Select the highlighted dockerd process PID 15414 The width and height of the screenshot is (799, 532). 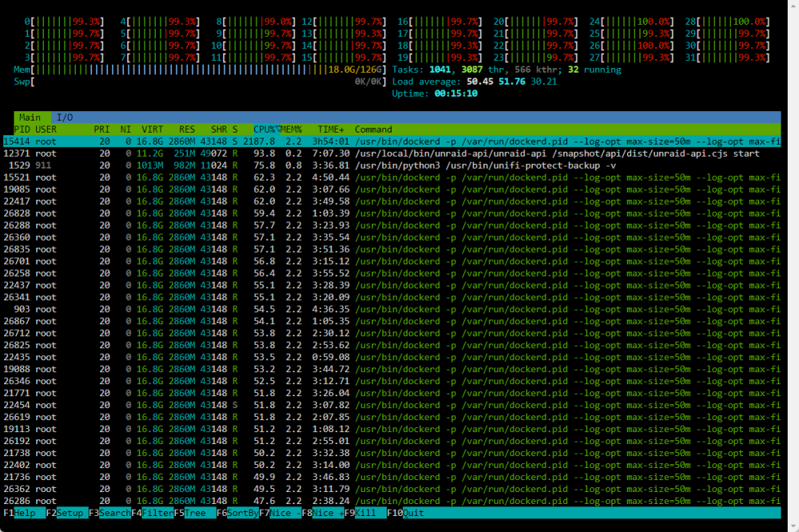tap(392, 141)
